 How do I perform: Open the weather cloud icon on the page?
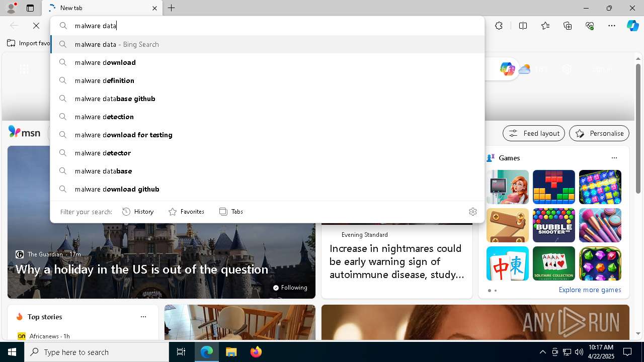pyautogui.click(x=524, y=69)
